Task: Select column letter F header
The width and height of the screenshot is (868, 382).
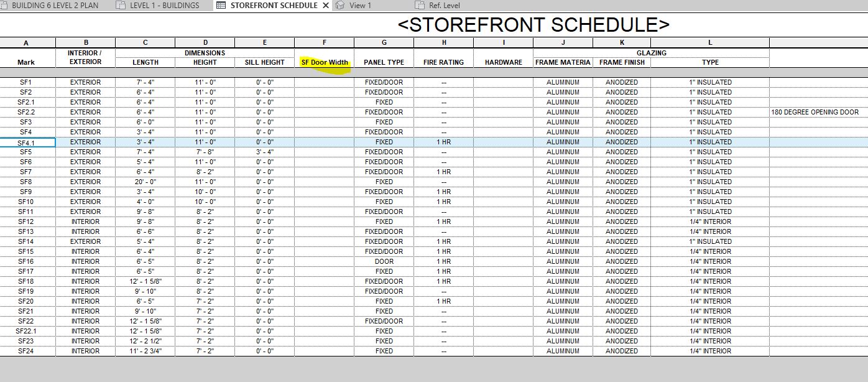Action: pos(324,43)
